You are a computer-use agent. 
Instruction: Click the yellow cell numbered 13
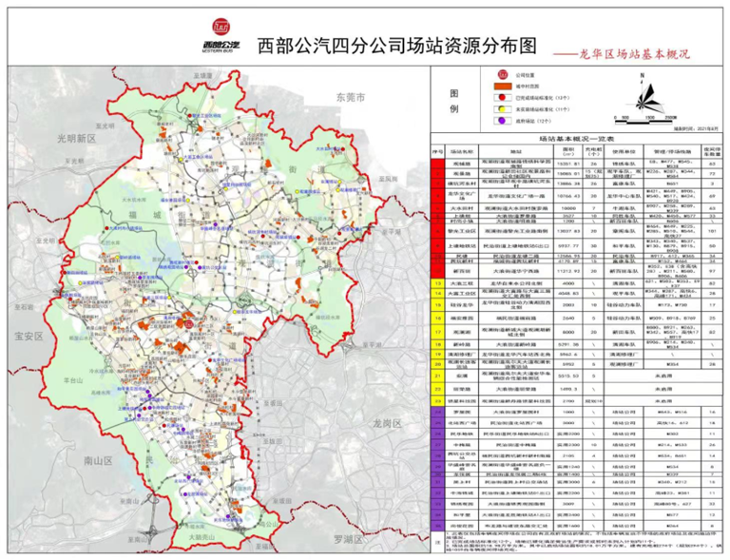437,283
